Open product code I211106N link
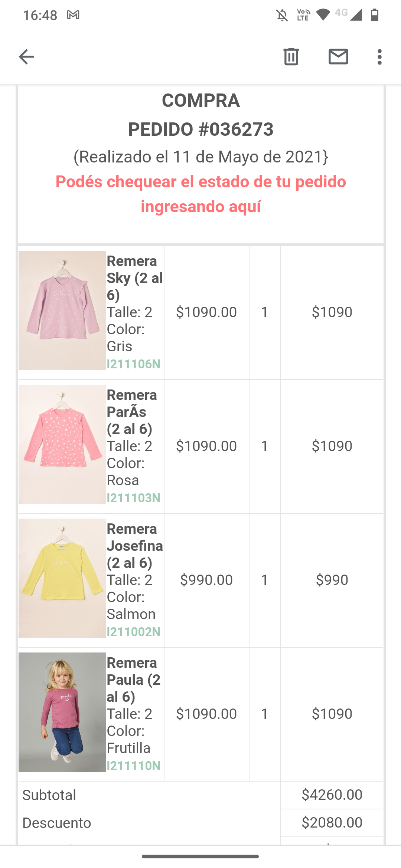The width and height of the screenshot is (401, 868). 134,364
